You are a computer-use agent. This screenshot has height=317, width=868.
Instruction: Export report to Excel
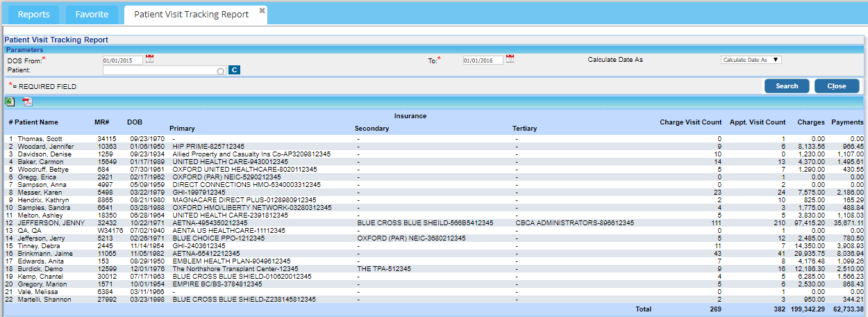click(10, 101)
